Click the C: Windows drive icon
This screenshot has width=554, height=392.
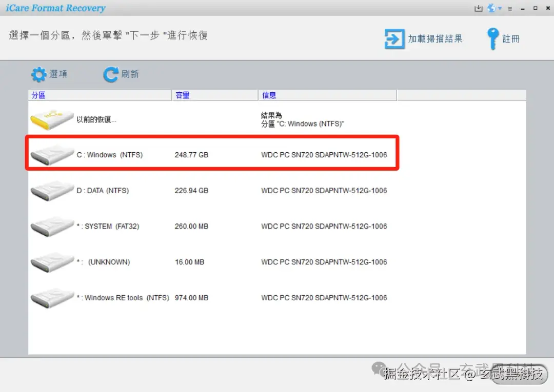coord(52,155)
